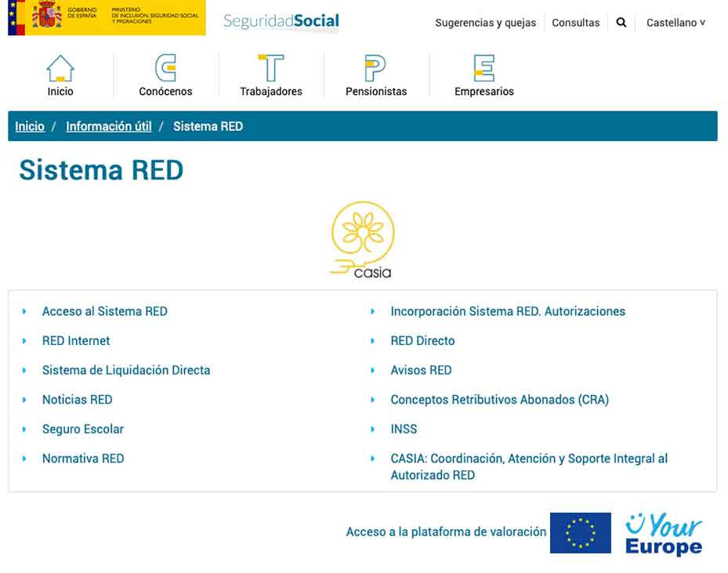Click Sistema RED breadcrumb text
The image size is (728, 573).
pyautogui.click(x=208, y=126)
